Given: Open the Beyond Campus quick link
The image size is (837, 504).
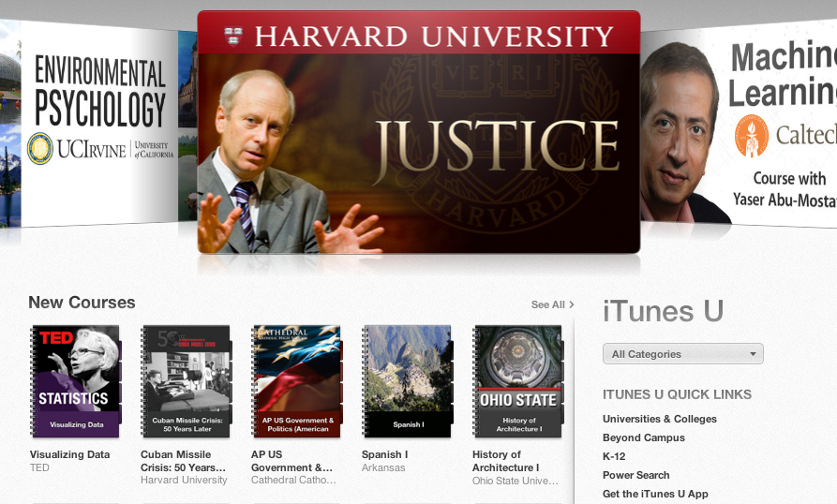Looking at the screenshot, I should (644, 437).
